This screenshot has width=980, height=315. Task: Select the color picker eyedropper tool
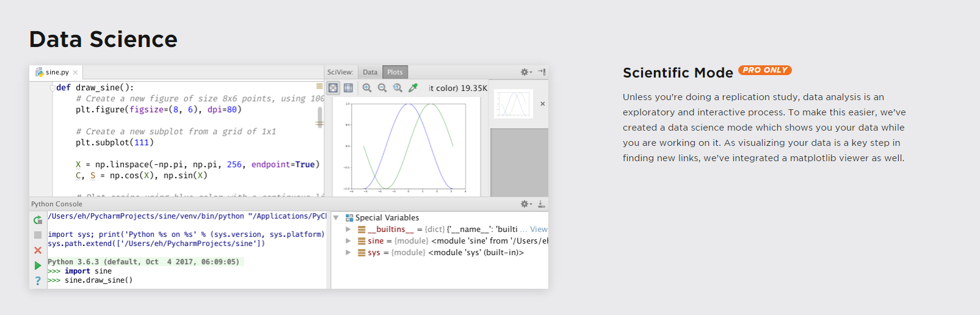click(413, 88)
